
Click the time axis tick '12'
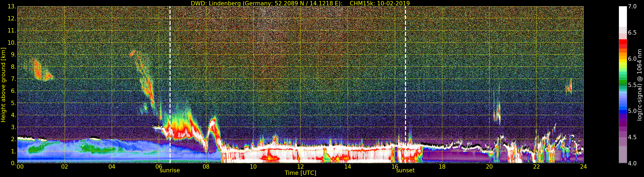(300, 166)
